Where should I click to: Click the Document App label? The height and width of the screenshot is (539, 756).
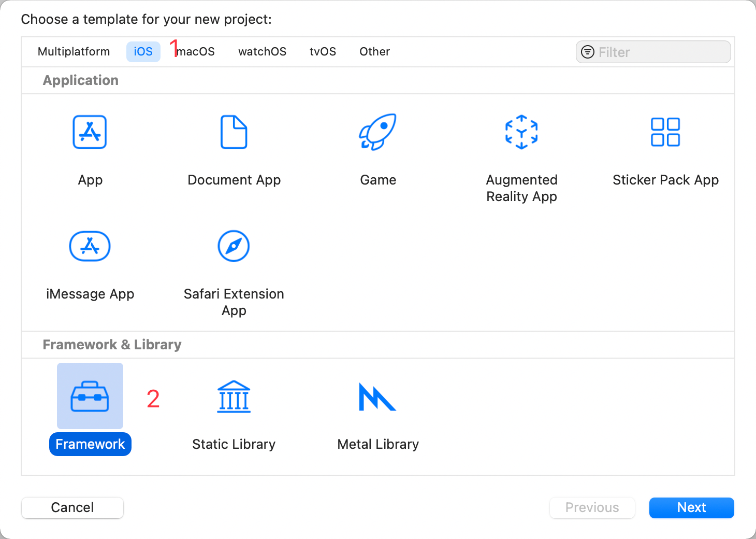point(234,180)
